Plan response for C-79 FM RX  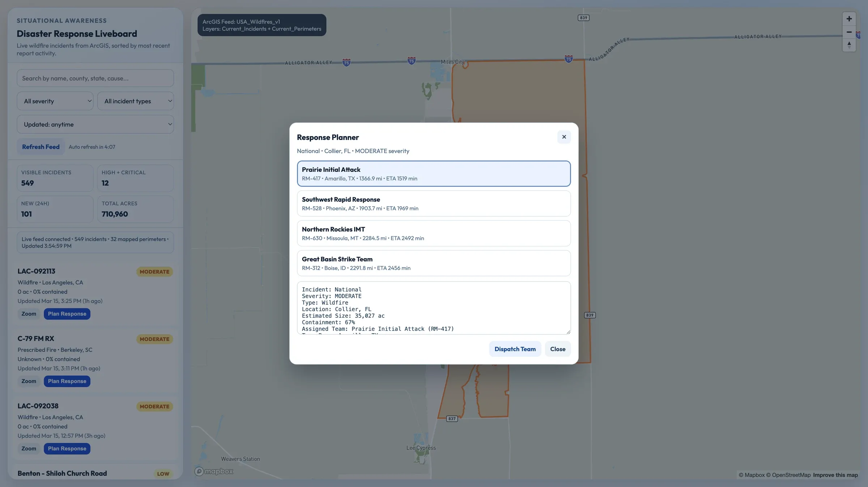[x=67, y=381]
